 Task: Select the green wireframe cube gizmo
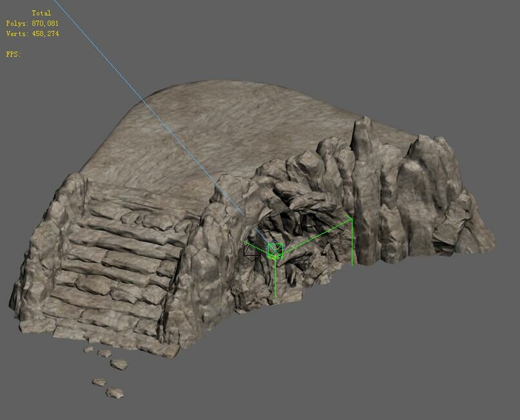[x=275, y=251]
